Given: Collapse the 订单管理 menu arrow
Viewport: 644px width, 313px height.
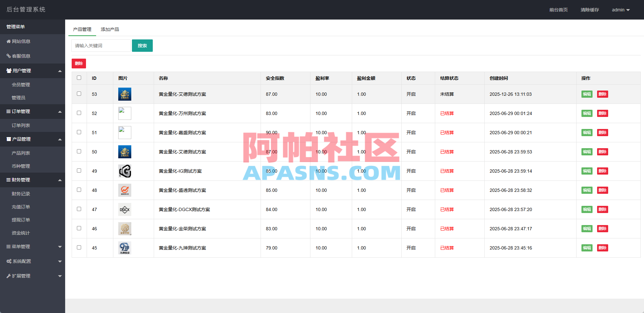Looking at the screenshot, I should [x=60, y=112].
